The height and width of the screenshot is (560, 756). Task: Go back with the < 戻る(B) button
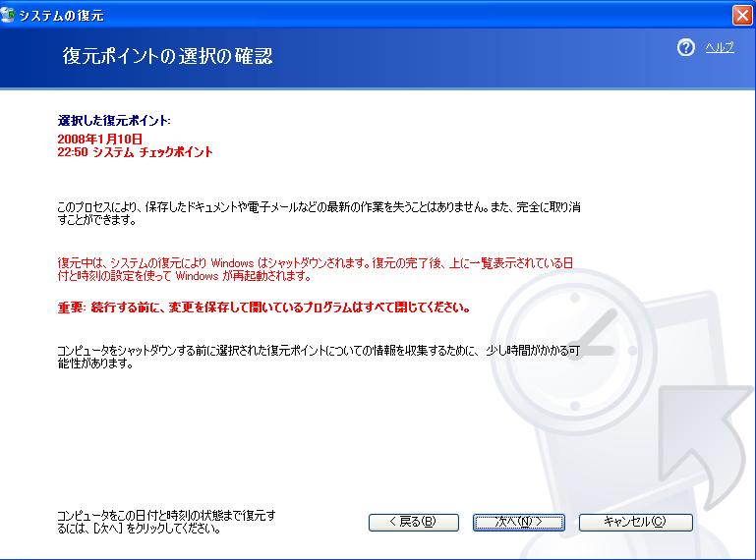click(x=413, y=522)
